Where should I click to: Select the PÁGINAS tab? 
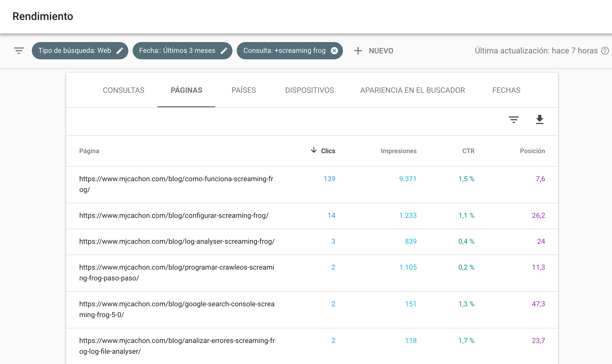point(186,90)
